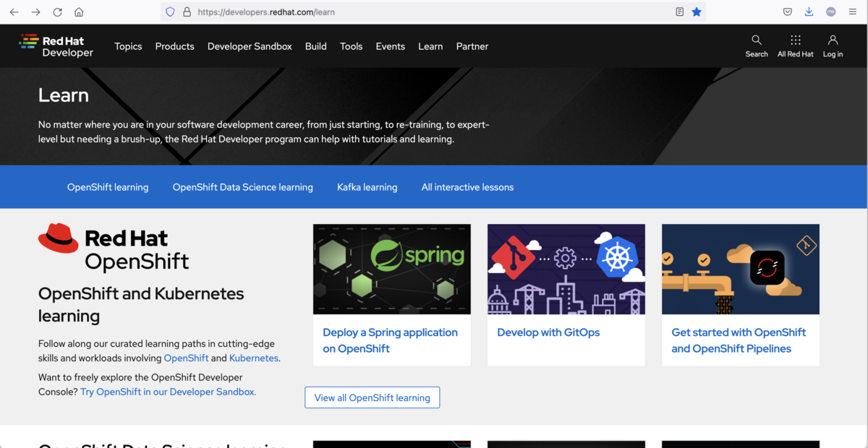Open Deploy a Spring application on OpenShift

pyautogui.click(x=390, y=340)
